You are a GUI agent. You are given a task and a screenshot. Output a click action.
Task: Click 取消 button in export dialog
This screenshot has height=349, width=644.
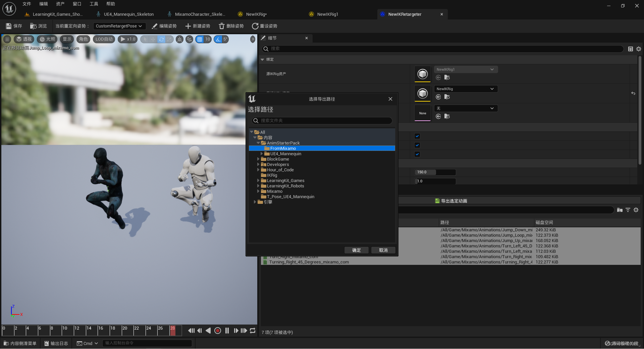[x=383, y=250]
